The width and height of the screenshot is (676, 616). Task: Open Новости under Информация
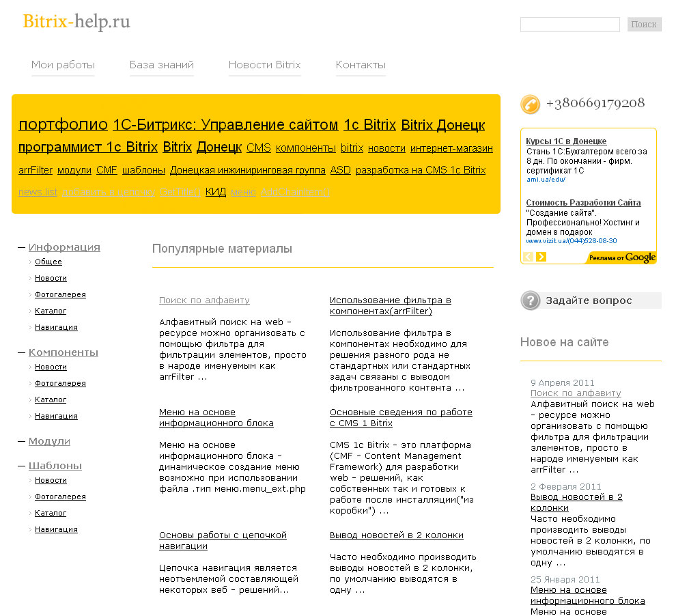click(x=51, y=278)
